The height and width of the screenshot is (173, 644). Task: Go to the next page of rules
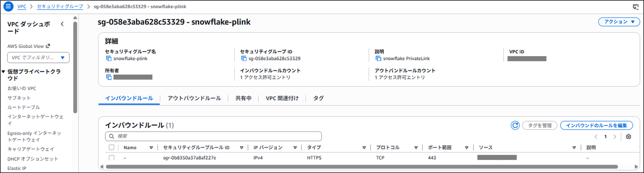click(615, 137)
